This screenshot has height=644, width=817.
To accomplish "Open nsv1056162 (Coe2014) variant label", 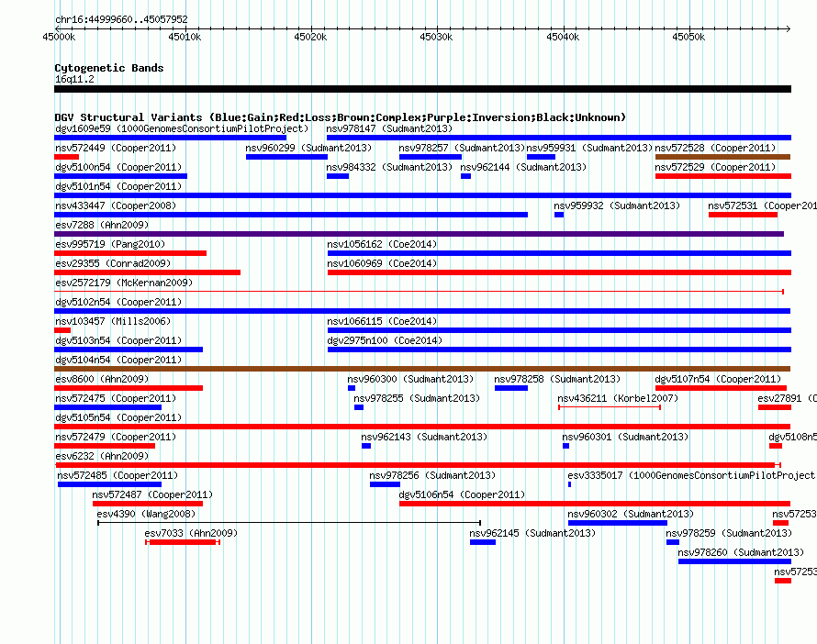I will (x=382, y=244).
